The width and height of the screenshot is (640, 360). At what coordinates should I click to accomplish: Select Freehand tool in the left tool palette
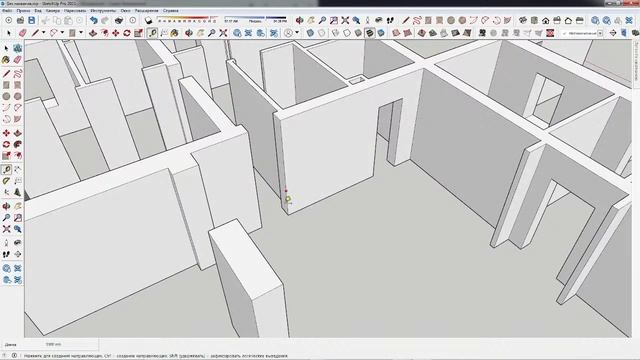tap(17, 74)
